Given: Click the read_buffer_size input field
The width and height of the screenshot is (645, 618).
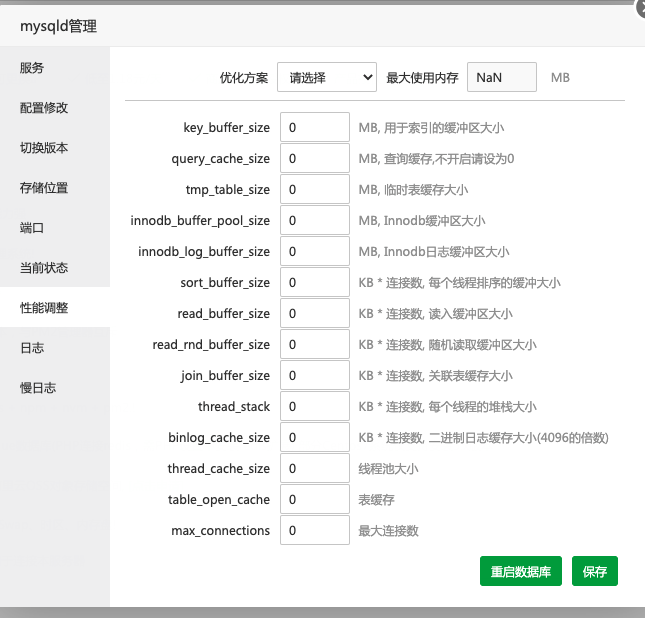Looking at the screenshot, I should (315, 314).
